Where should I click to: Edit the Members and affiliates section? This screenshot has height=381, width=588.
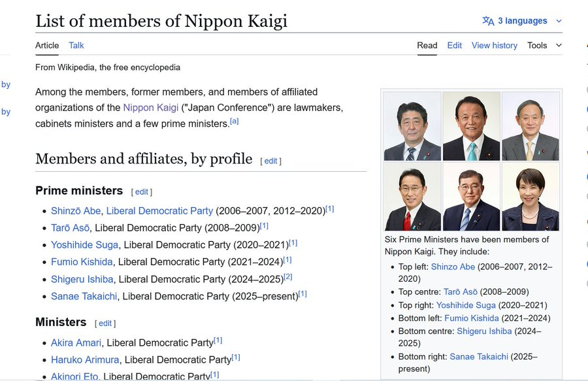(x=270, y=161)
